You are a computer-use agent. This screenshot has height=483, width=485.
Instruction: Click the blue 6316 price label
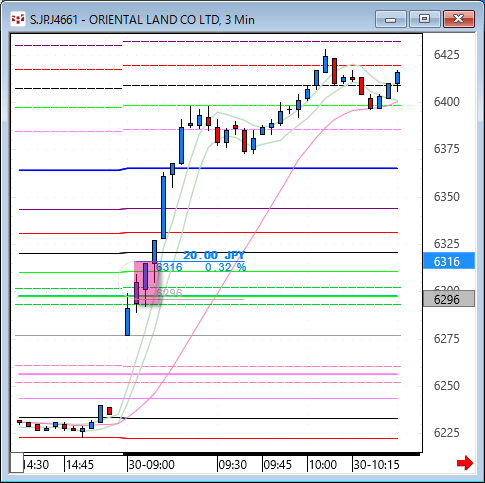click(x=449, y=261)
